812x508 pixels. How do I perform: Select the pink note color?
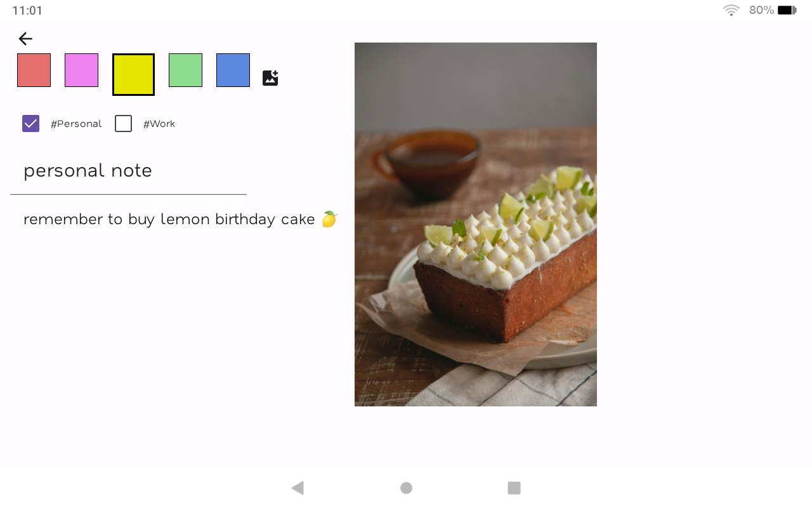tap(81, 70)
